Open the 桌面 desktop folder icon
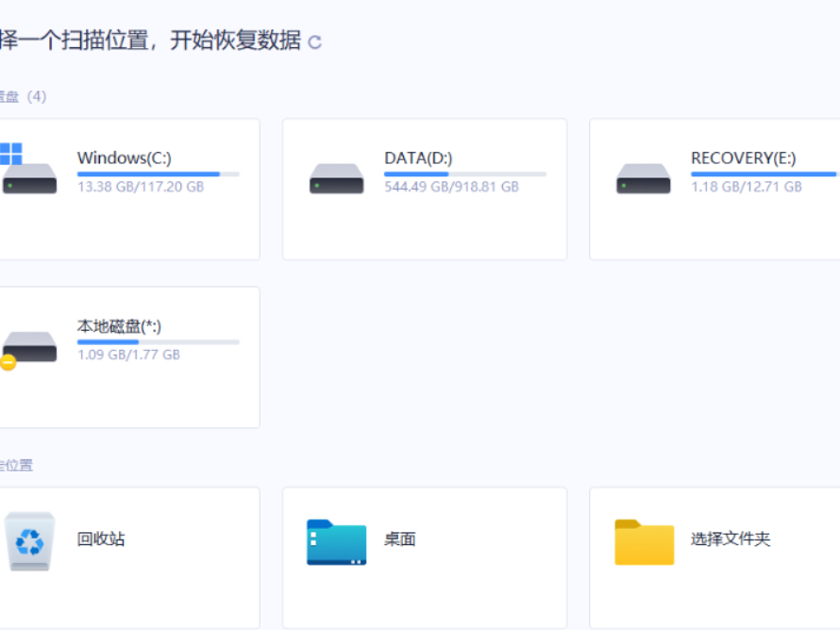The width and height of the screenshot is (840, 630). coord(336,541)
